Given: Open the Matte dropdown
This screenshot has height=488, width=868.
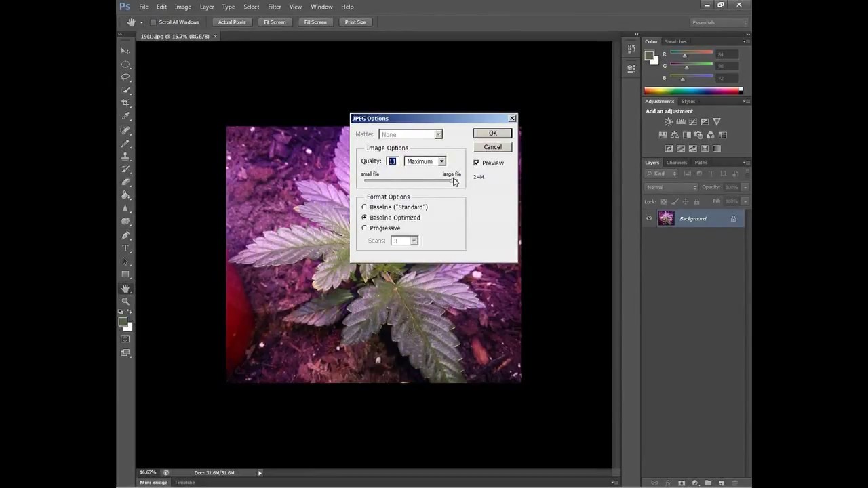Looking at the screenshot, I should point(410,134).
